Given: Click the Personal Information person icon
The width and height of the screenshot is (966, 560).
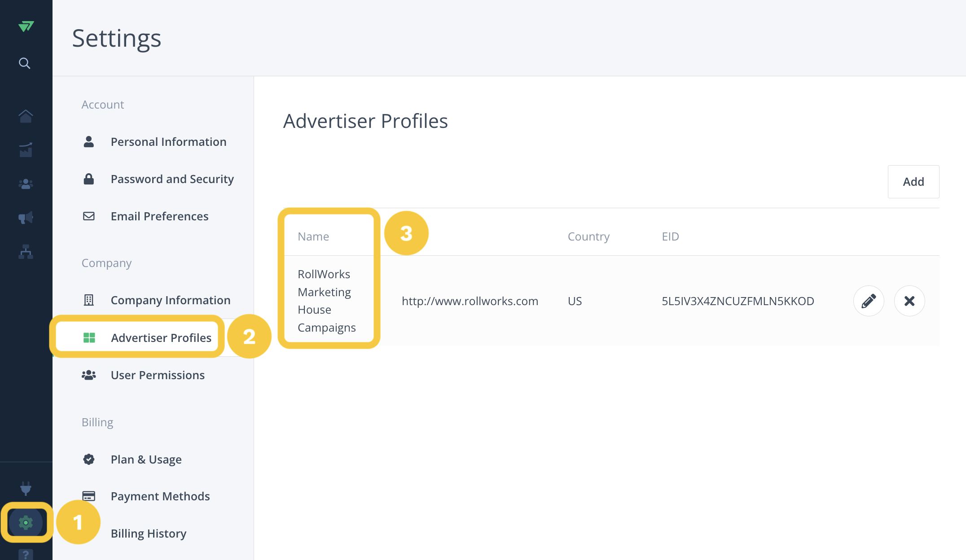Looking at the screenshot, I should click(89, 142).
